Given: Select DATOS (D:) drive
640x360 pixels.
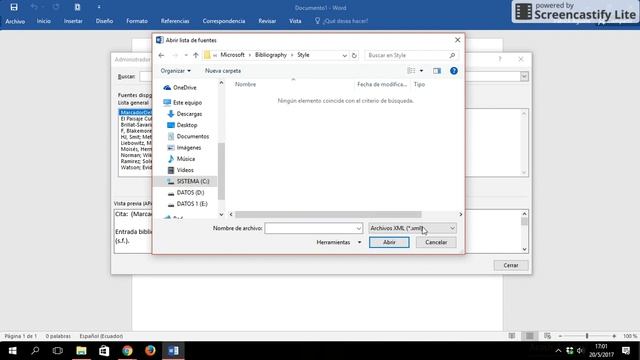Looking at the screenshot, I should pos(186,192).
